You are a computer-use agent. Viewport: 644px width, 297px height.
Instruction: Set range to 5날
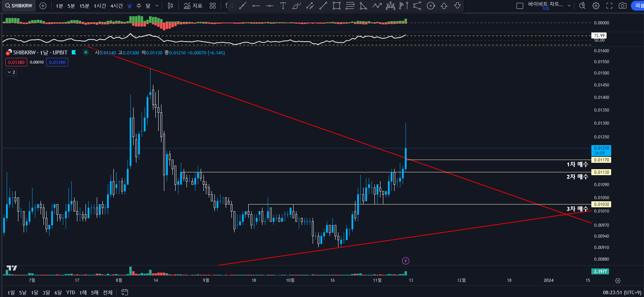point(23,292)
